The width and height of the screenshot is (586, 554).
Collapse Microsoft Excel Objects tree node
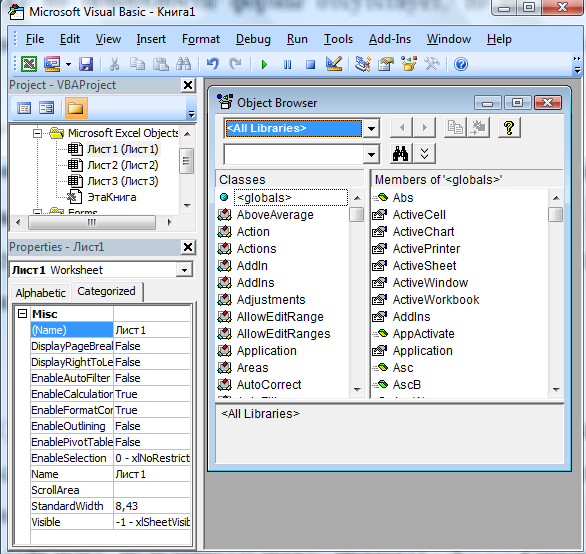tap(37, 133)
